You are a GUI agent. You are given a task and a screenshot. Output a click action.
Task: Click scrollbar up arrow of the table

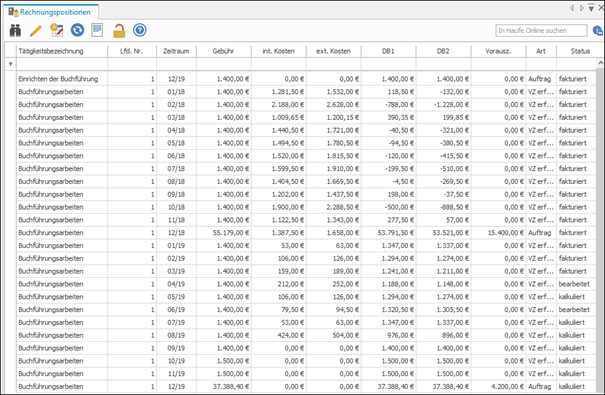pyautogui.click(x=600, y=63)
